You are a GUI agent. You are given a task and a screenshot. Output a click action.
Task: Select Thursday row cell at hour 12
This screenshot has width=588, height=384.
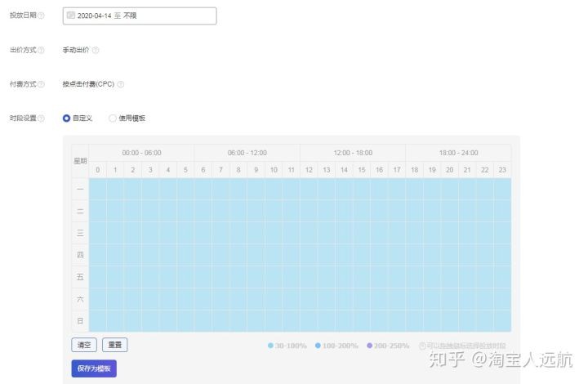click(309, 255)
